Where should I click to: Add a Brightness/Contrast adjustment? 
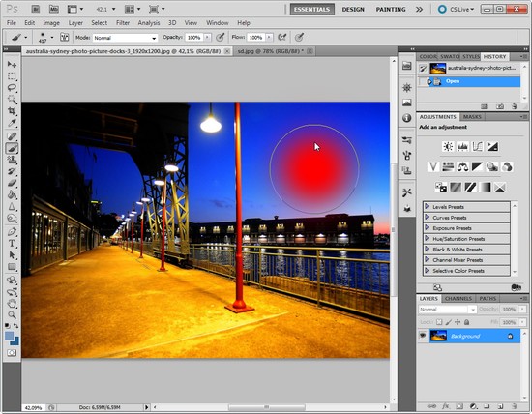tap(448, 147)
